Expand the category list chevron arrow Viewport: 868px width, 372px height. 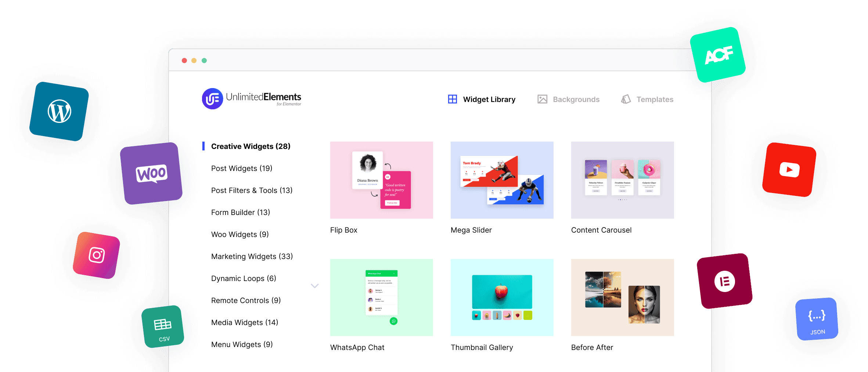[x=315, y=286]
